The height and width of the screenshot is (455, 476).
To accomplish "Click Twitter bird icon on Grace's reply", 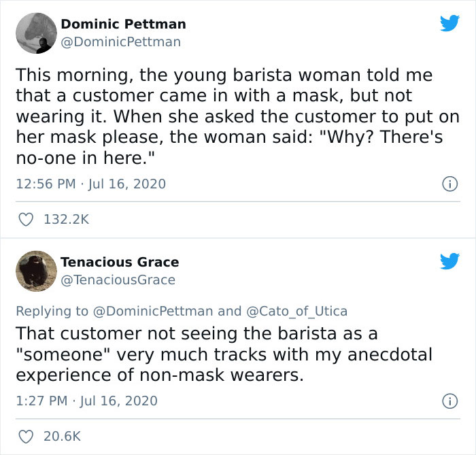I will [449, 262].
